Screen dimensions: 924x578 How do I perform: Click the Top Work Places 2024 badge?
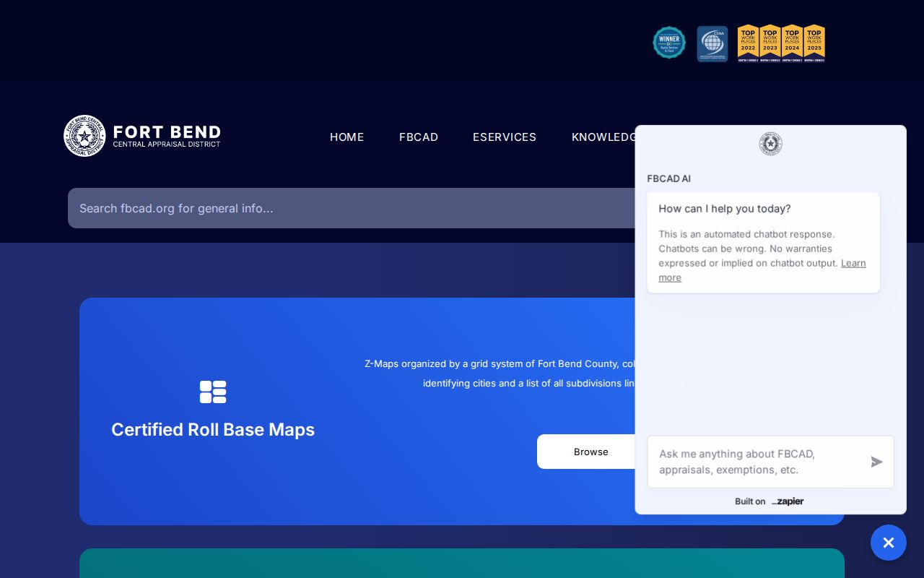pos(792,43)
